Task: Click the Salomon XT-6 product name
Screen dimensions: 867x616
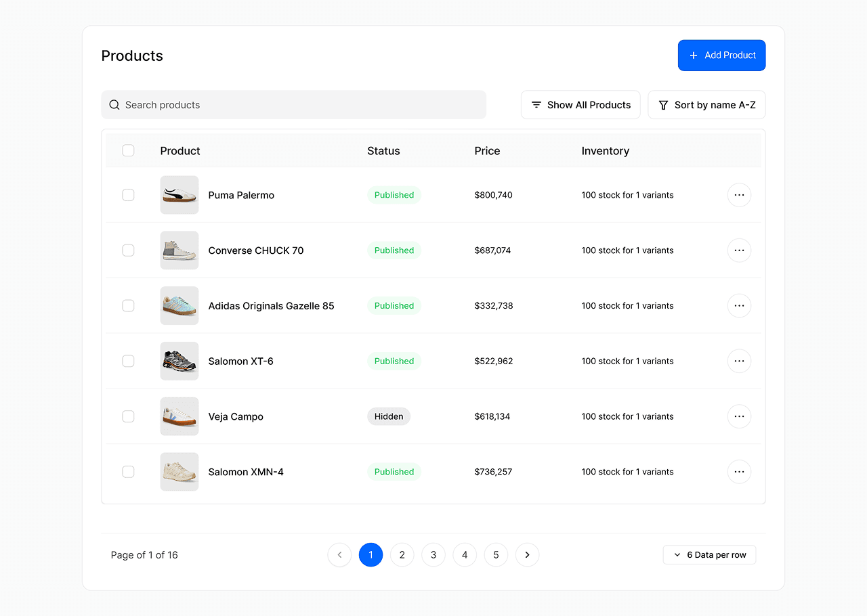Action: click(240, 361)
